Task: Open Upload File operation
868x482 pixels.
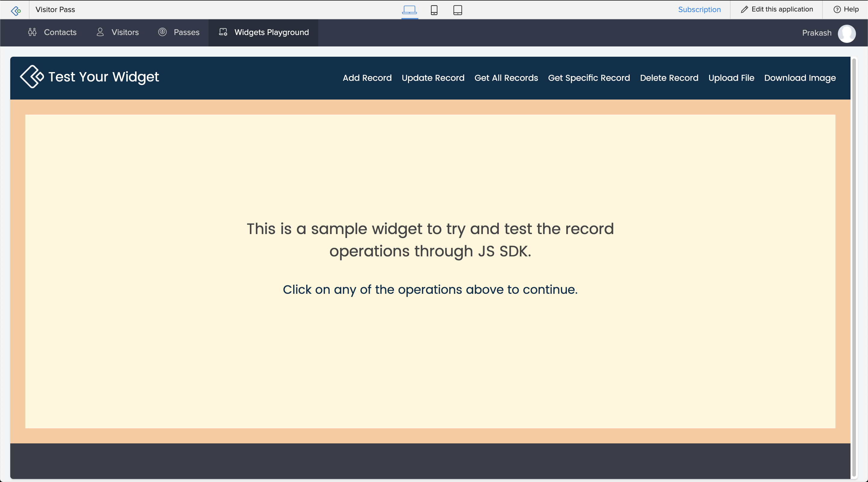Action: [731, 78]
